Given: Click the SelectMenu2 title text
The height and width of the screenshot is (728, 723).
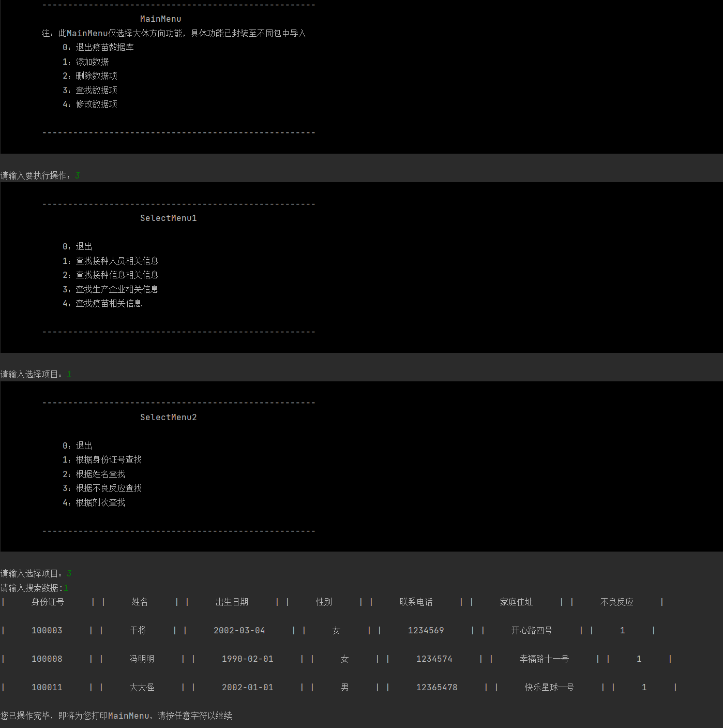Looking at the screenshot, I should 169,417.
